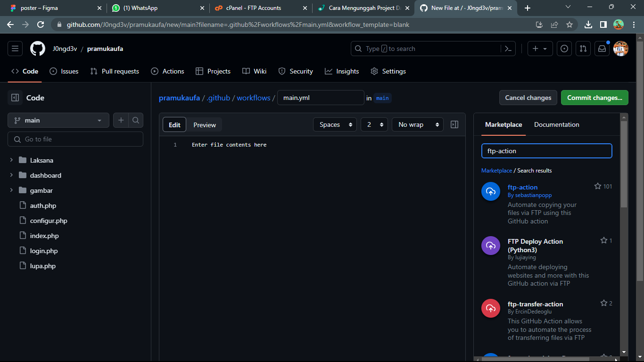Viewport: 644px width, 362px height.
Task: Open .github breadcrumb link
Action: click(218, 98)
